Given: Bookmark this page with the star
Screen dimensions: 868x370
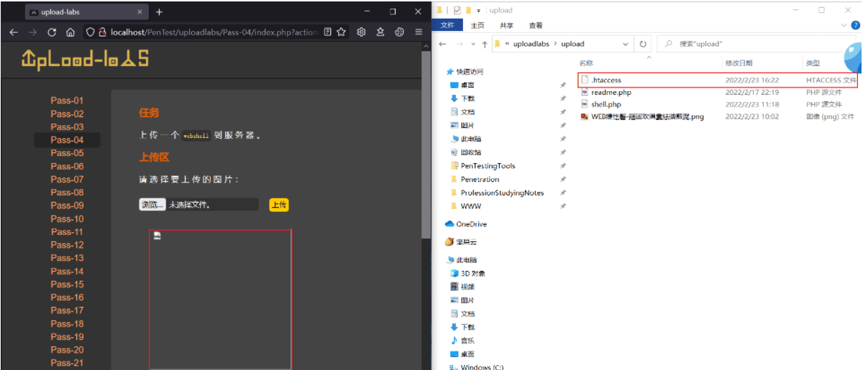Looking at the screenshot, I should 342,32.
